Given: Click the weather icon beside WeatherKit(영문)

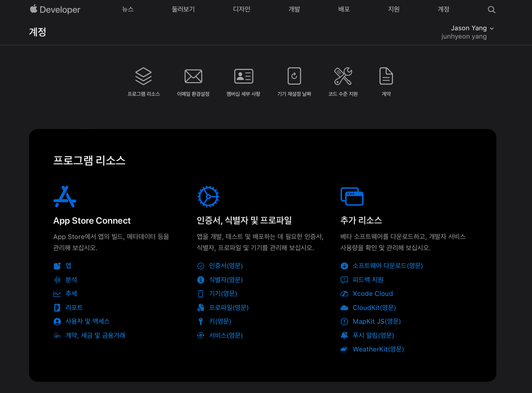Looking at the screenshot, I should [344, 349].
